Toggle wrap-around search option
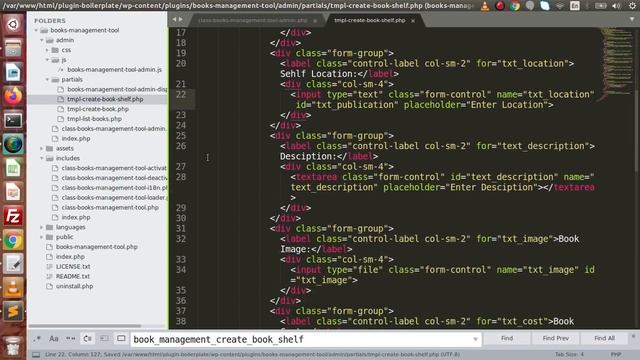 [87, 338]
